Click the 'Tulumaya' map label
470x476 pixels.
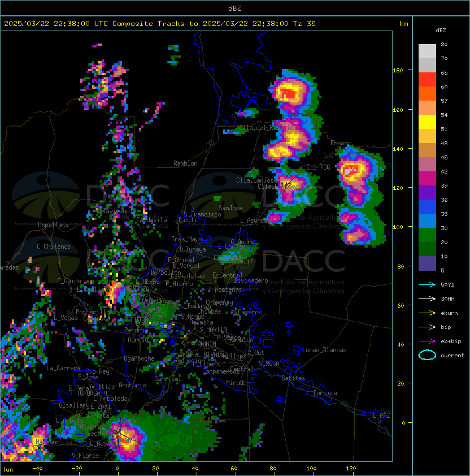(193, 249)
